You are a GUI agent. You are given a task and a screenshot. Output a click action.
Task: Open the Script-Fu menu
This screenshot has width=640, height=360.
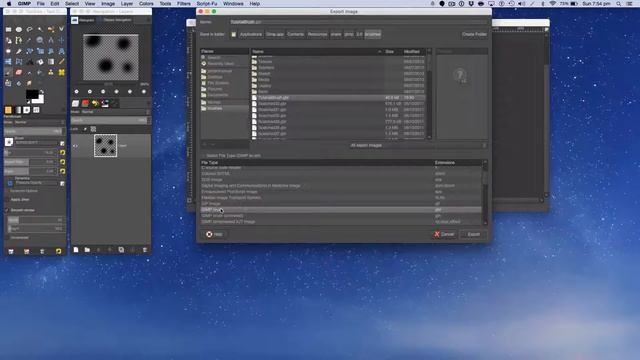coord(207,4)
